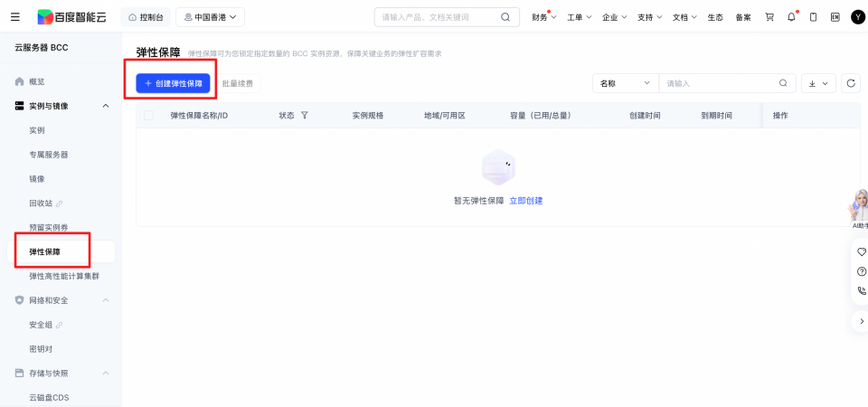The height and width of the screenshot is (407, 868).
Task: Switch language with the EN icon
Action: coord(835,17)
